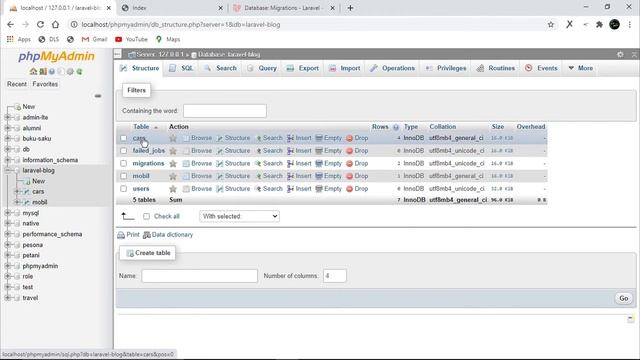Expand cars table in navigation tree
The width and height of the screenshot is (640, 360).
[17, 191]
